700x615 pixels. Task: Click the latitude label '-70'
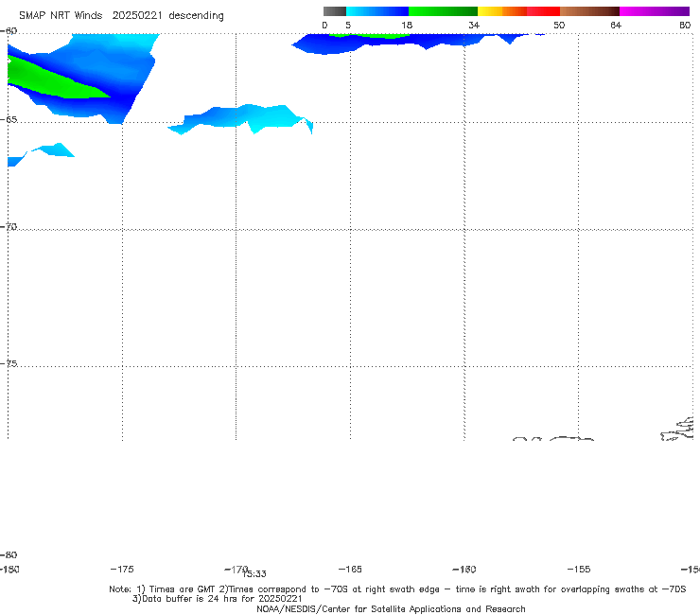pyautogui.click(x=9, y=227)
